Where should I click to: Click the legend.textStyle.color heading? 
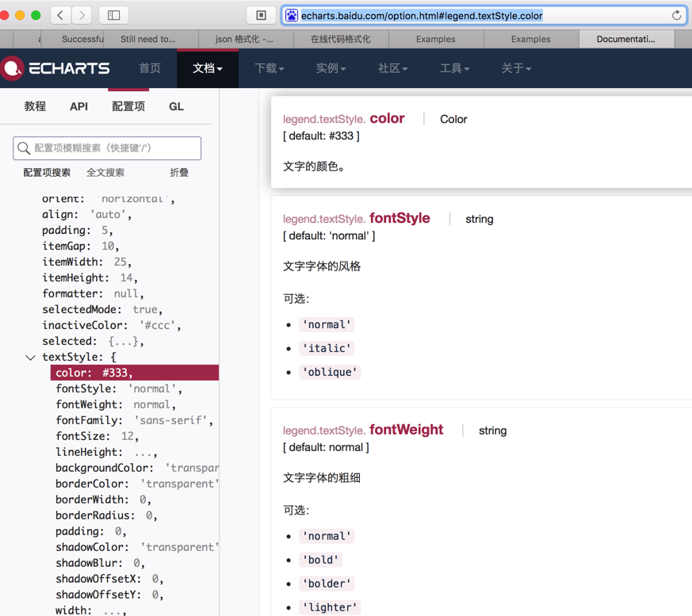[344, 119]
